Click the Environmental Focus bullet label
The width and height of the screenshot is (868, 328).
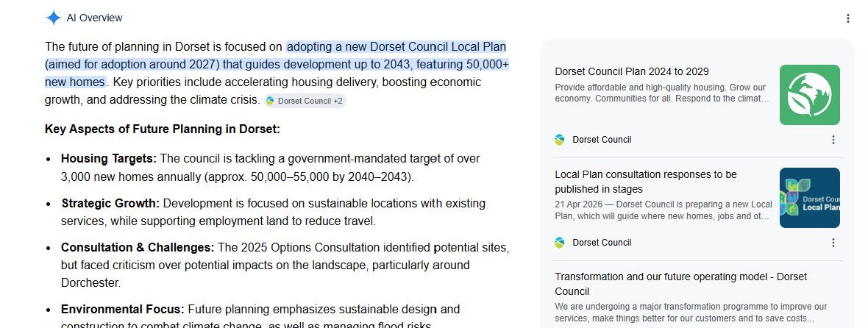coord(122,309)
